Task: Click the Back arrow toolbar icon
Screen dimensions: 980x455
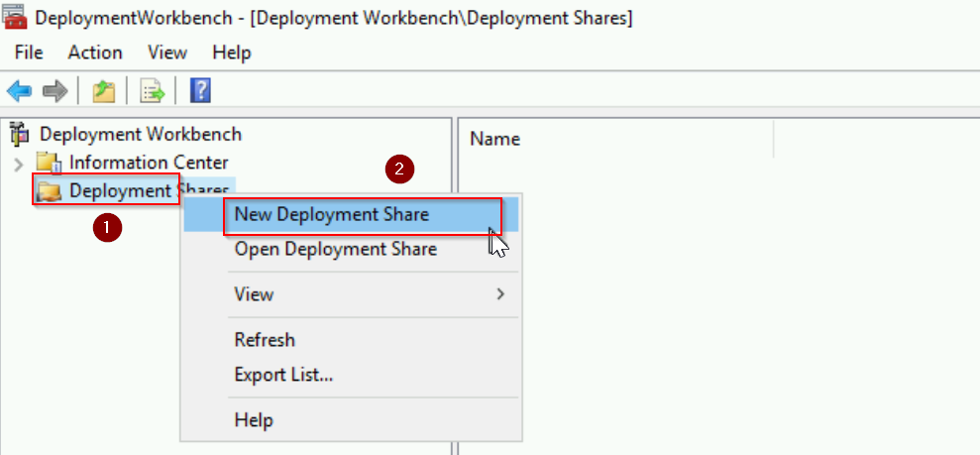Action: [20, 92]
